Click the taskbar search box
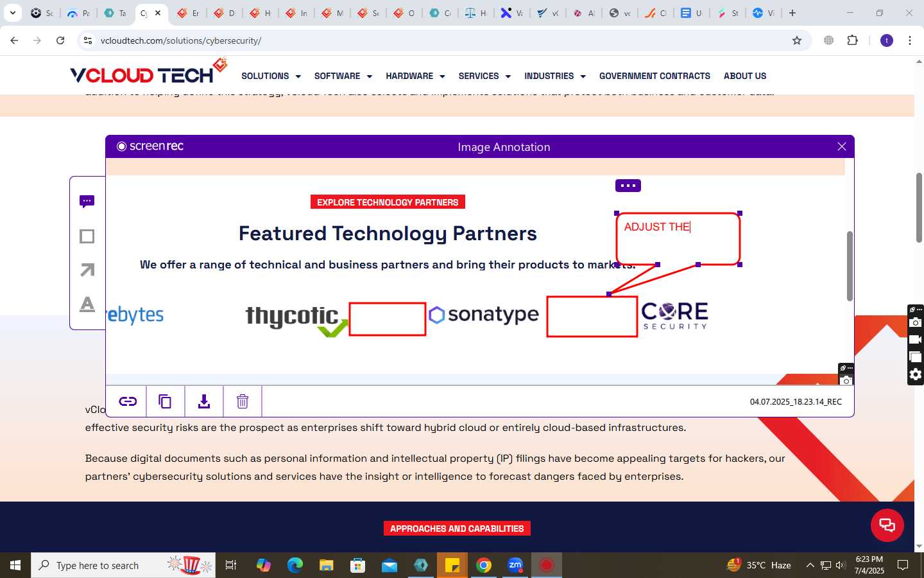The image size is (924, 578). click(x=123, y=565)
